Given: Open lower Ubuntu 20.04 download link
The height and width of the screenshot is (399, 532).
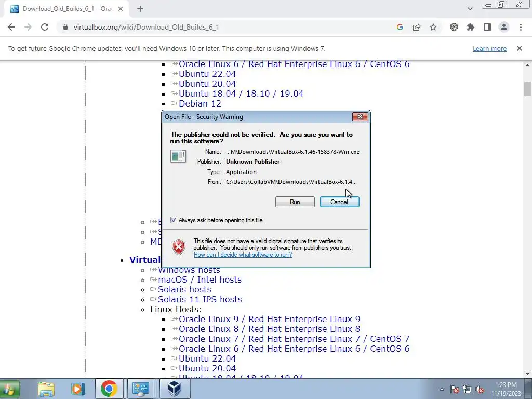Looking at the screenshot, I should pyautogui.click(x=207, y=368).
